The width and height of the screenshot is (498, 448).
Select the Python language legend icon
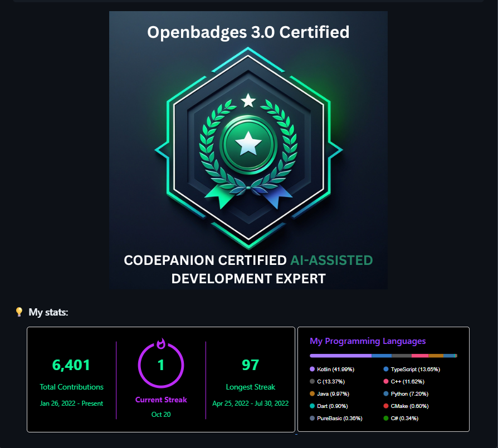(386, 394)
